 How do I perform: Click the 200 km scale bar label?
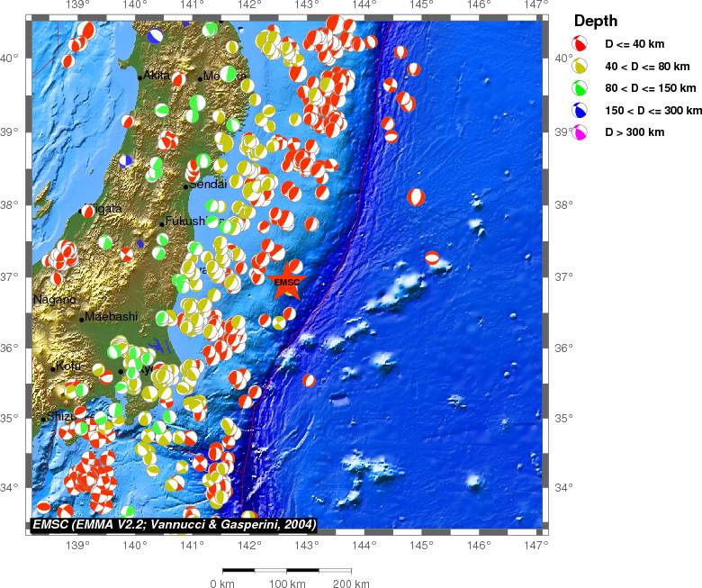click(350, 583)
